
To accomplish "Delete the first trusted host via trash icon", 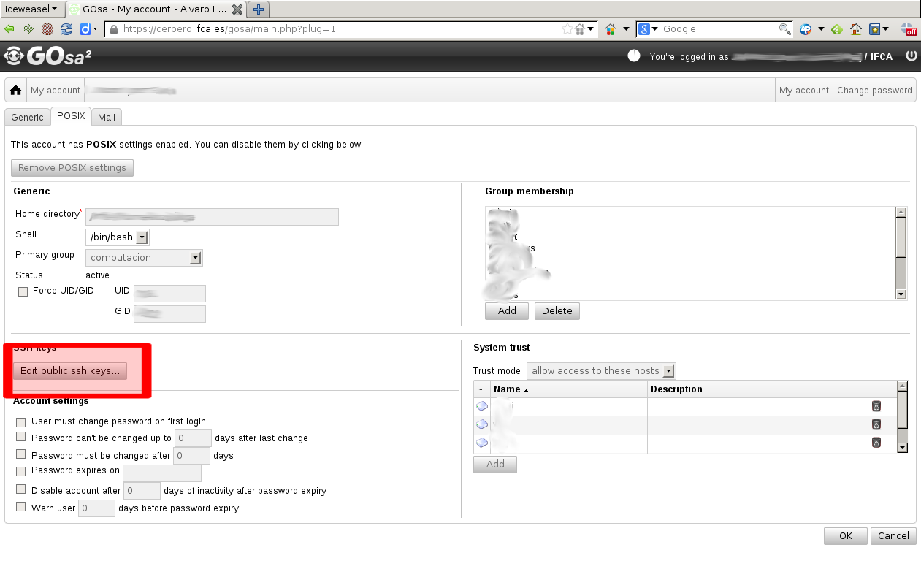I will click(876, 406).
